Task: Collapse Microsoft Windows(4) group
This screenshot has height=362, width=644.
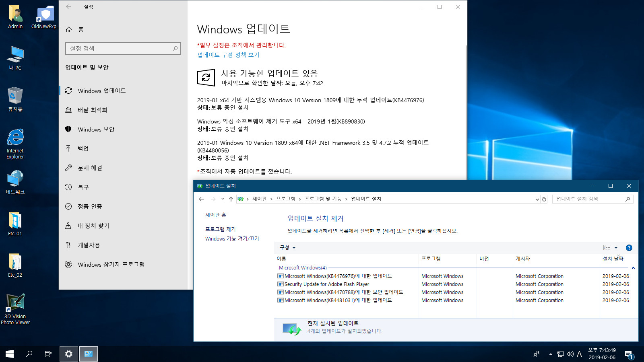Action: click(x=633, y=268)
